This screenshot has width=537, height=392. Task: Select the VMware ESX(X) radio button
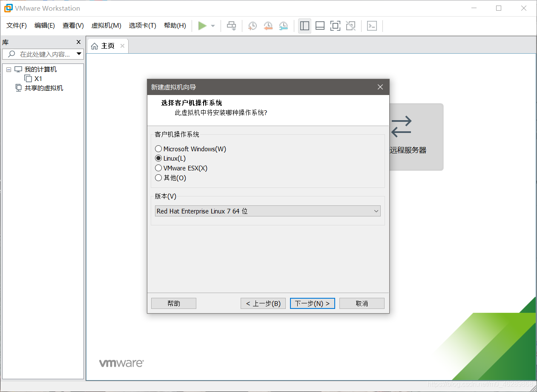(158, 168)
